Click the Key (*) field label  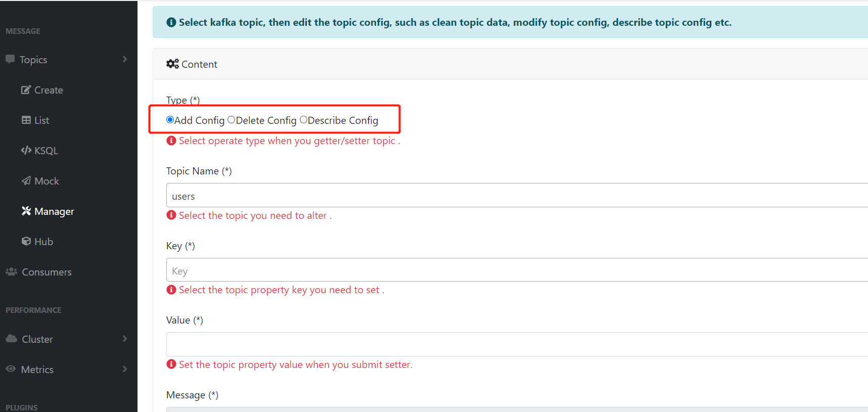[x=180, y=246]
